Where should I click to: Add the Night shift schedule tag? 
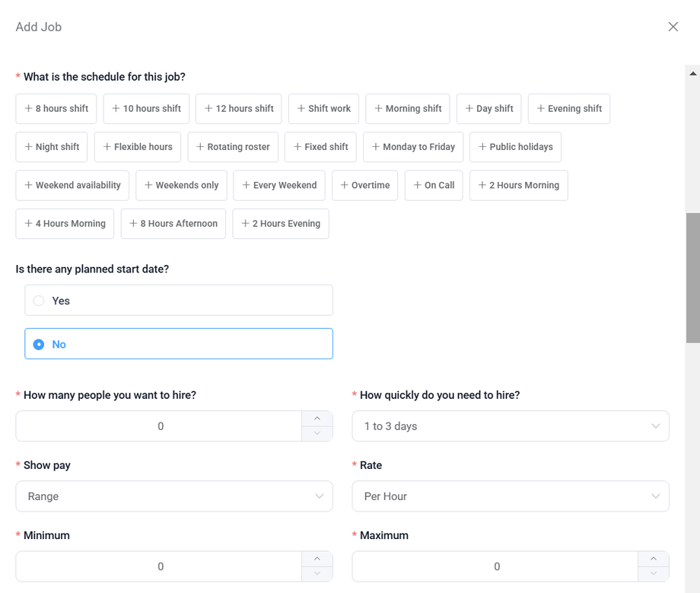click(52, 147)
